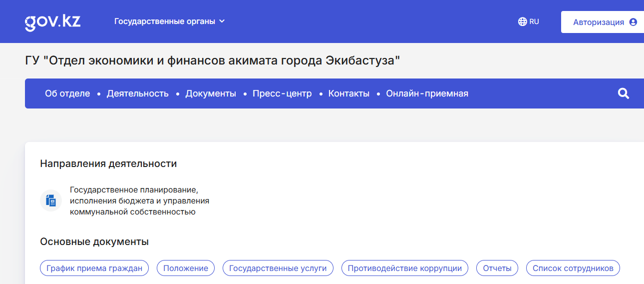Click the user profile icon in Авторизация
The width and height of the screenshot is (644, 284).
[633, 22]
